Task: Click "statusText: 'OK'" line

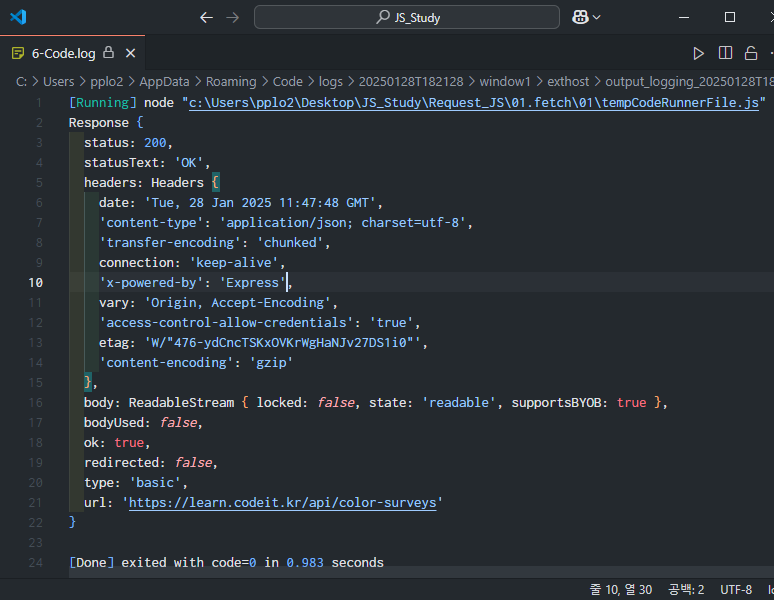Action: pyautogui.click(x=147, y=163)
